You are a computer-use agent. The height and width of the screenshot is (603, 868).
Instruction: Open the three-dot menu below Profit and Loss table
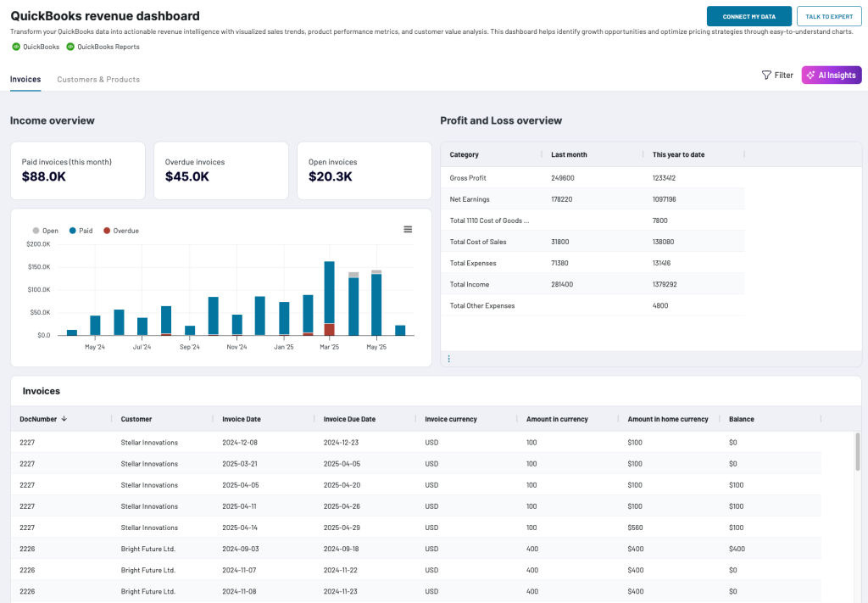click(x=449, y=359)
